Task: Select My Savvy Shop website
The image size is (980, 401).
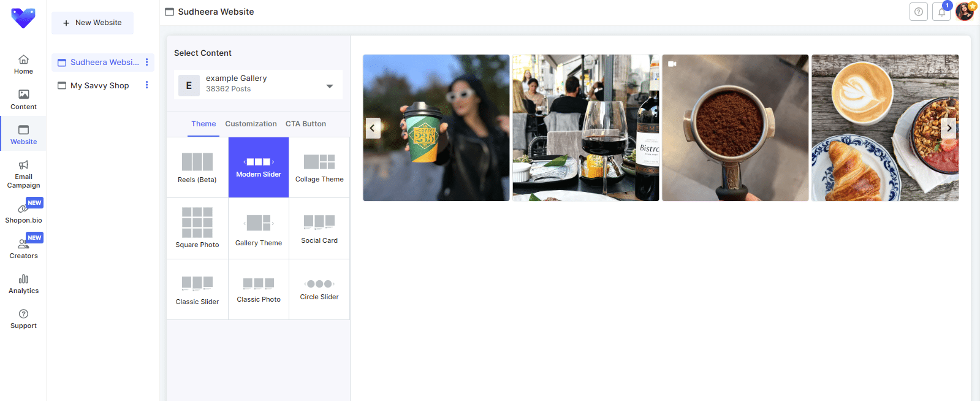Action: click(99, 86)
